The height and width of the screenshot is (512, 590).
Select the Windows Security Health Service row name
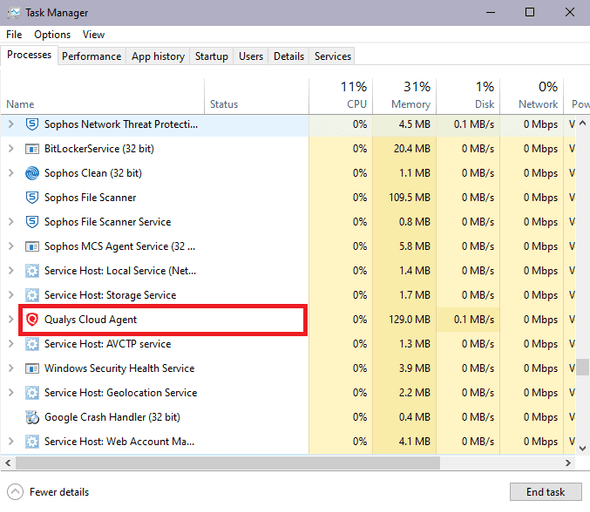point(119,368)
